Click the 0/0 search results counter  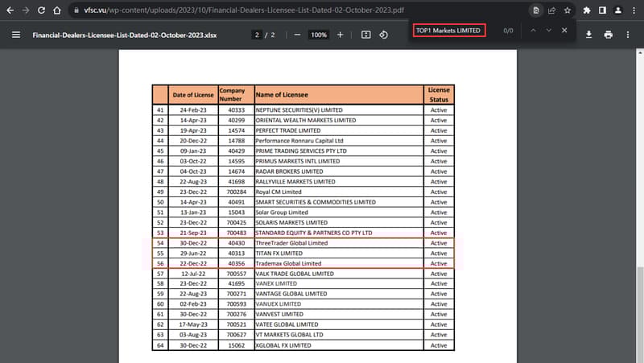[508, 31]
